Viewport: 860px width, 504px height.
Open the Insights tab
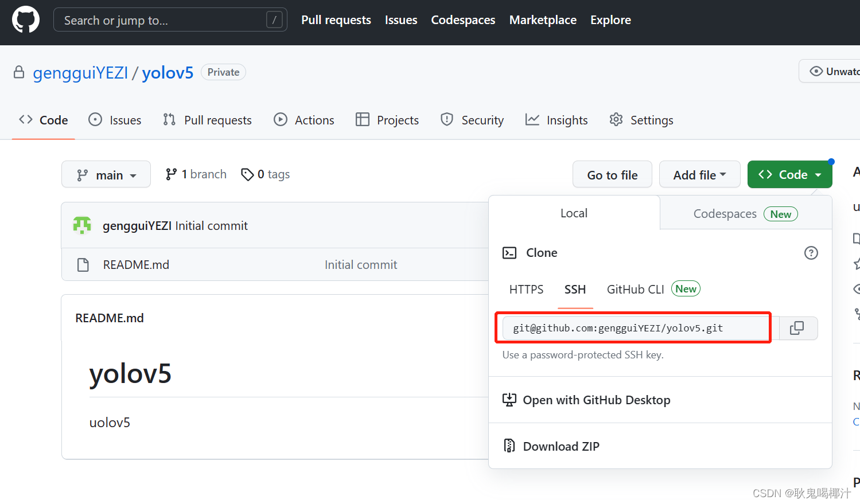557,120
